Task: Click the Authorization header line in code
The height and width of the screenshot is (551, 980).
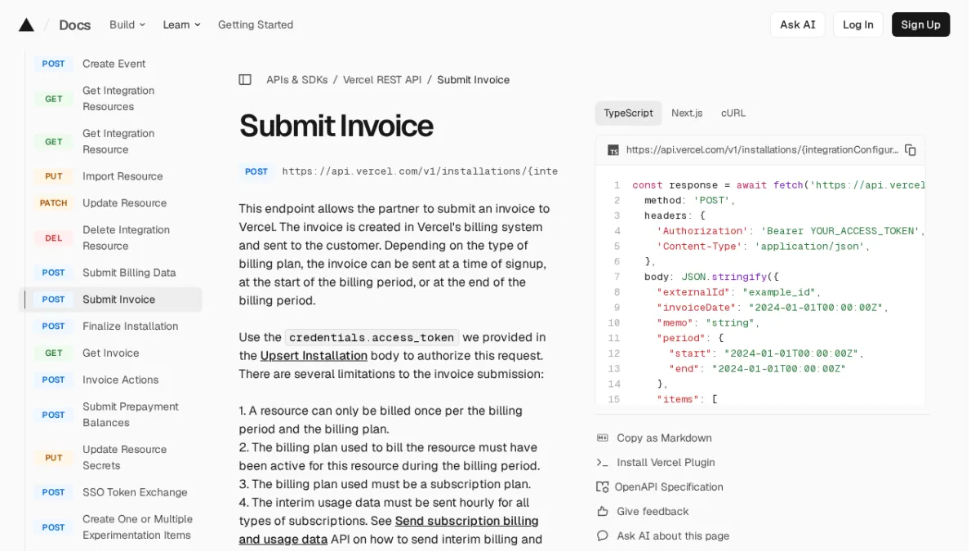Action: (791, 231)
